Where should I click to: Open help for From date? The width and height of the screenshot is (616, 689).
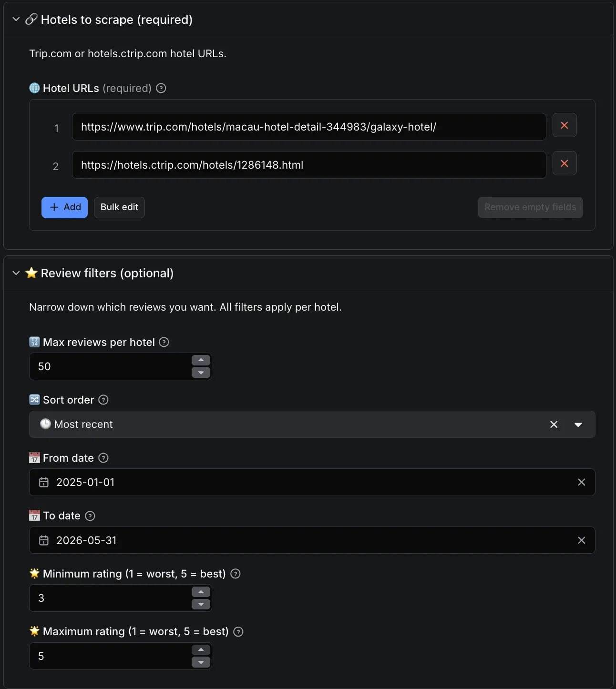coord(103,458)
